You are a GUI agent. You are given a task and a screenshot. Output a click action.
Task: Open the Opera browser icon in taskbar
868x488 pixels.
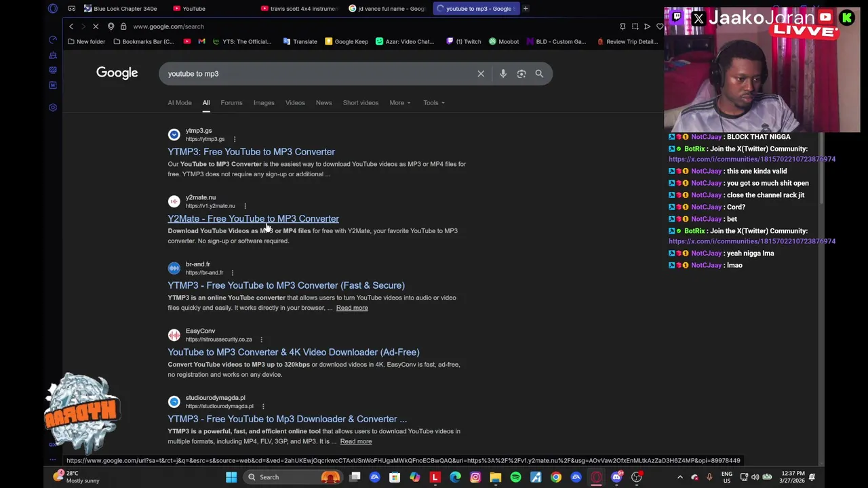click(596, 477)
